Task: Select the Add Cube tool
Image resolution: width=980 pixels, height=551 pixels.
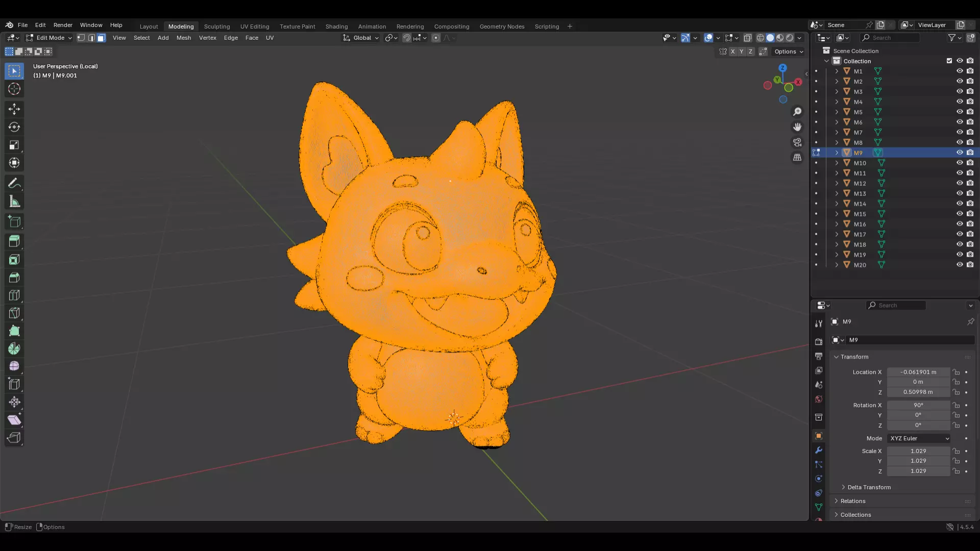Action: [14, 221]
